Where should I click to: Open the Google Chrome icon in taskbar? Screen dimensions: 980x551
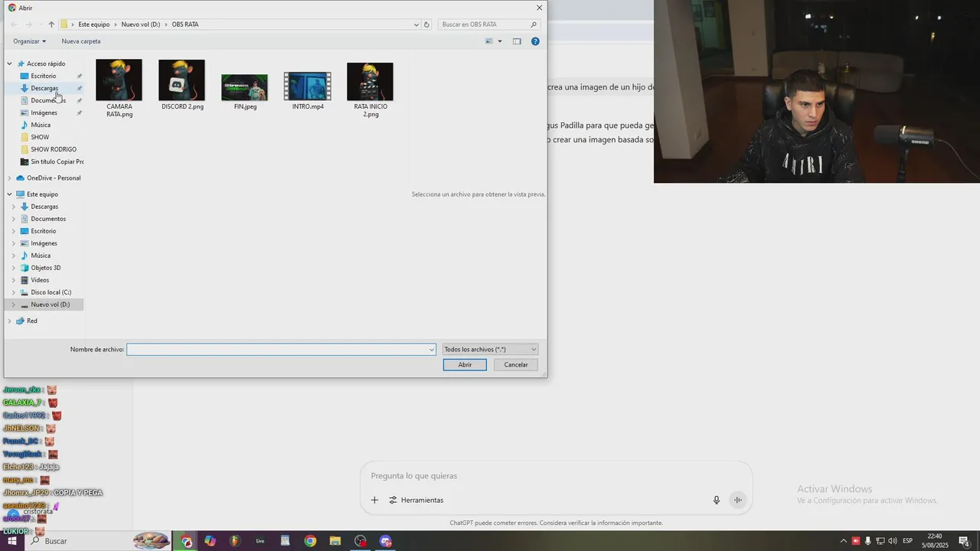pos(310,541)
